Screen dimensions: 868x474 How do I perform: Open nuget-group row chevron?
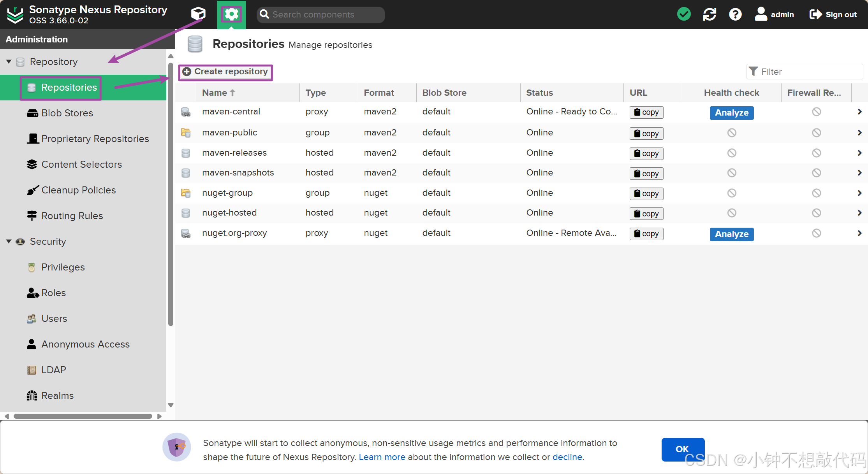[859, 193]
